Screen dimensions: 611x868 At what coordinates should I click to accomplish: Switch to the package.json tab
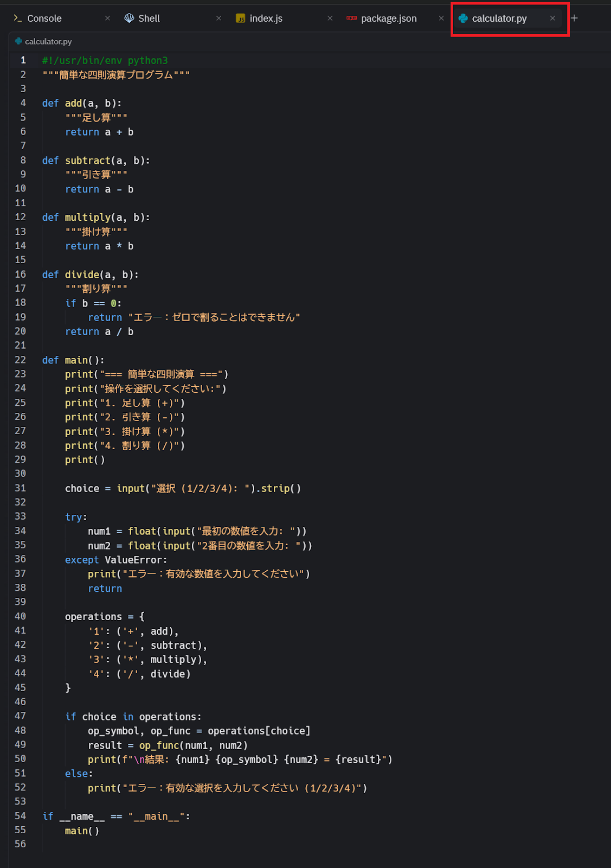click(x=388, y=18)
